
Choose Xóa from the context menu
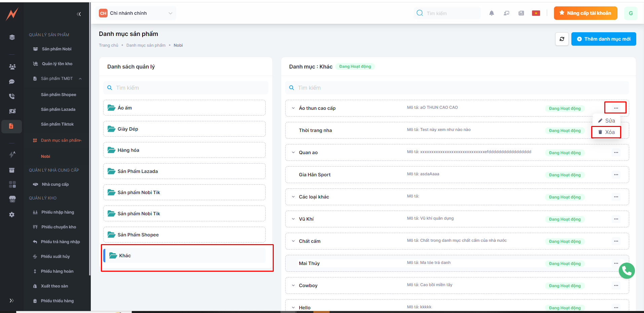coord(606,132)
